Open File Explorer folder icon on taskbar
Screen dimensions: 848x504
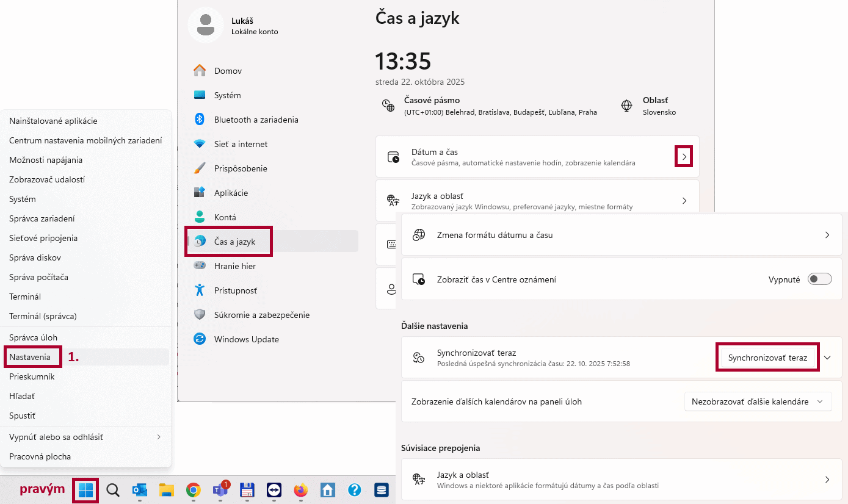[x=167, y=490]
